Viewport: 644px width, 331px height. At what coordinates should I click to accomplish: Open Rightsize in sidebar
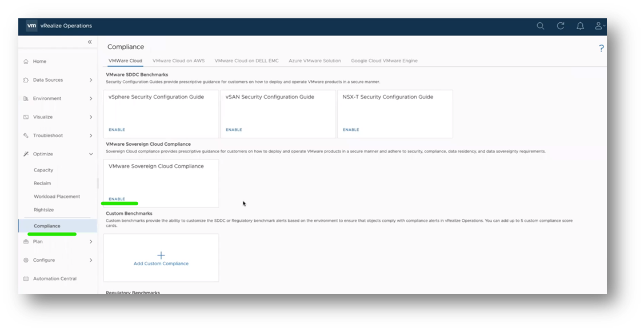[43, 209]
